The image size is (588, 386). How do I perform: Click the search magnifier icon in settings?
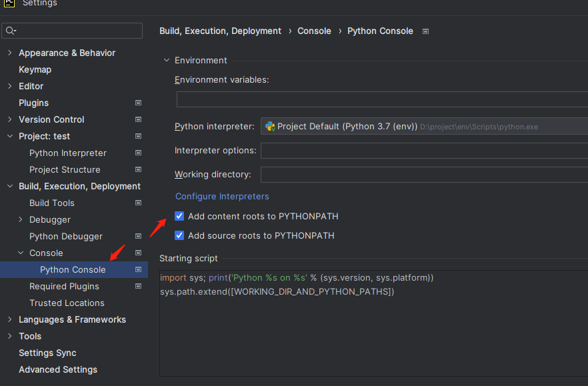[9, 31]
